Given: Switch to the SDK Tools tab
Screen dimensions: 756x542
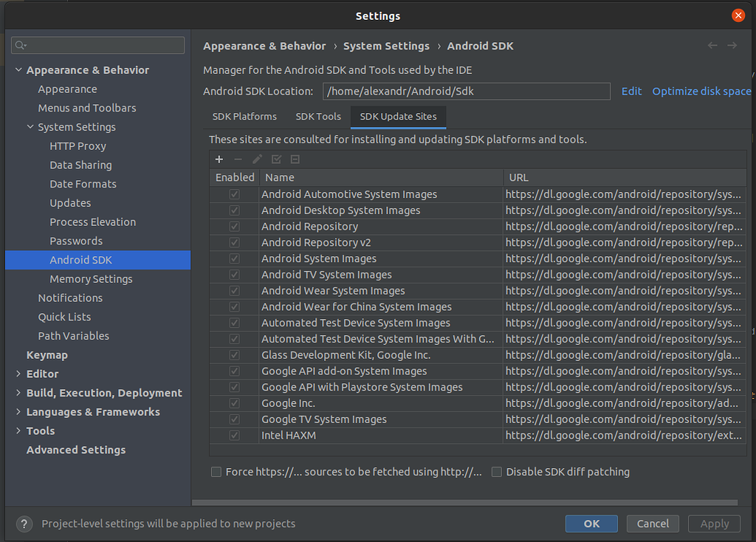Looking at the screenshot, I should click(318, 117).
